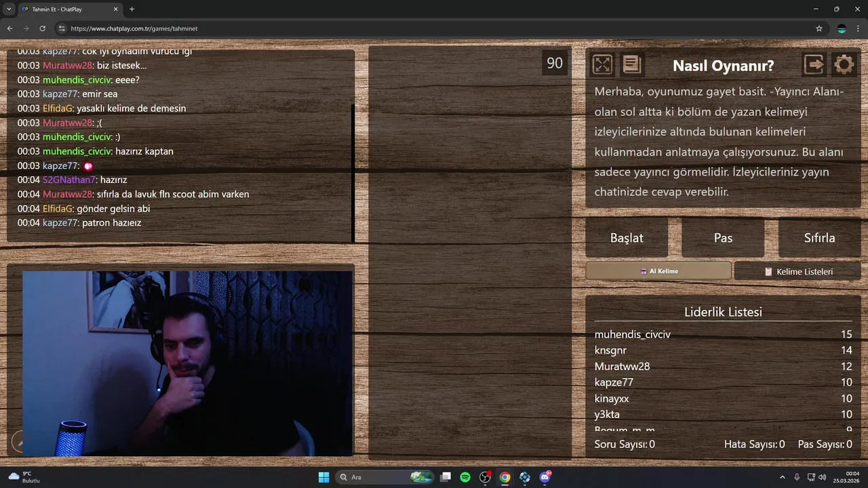Open the volume tray icon
868x488 pixels.
click(822, 477)
